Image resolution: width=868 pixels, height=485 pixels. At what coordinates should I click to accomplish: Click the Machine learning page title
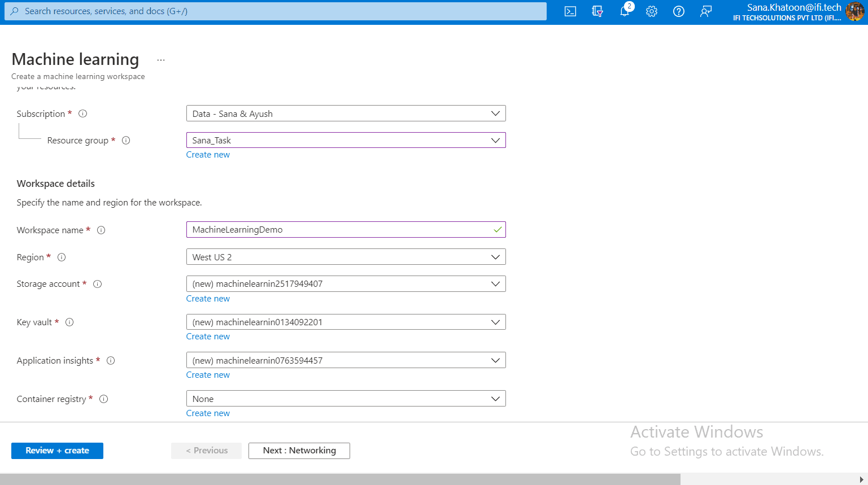pos(75,59)
